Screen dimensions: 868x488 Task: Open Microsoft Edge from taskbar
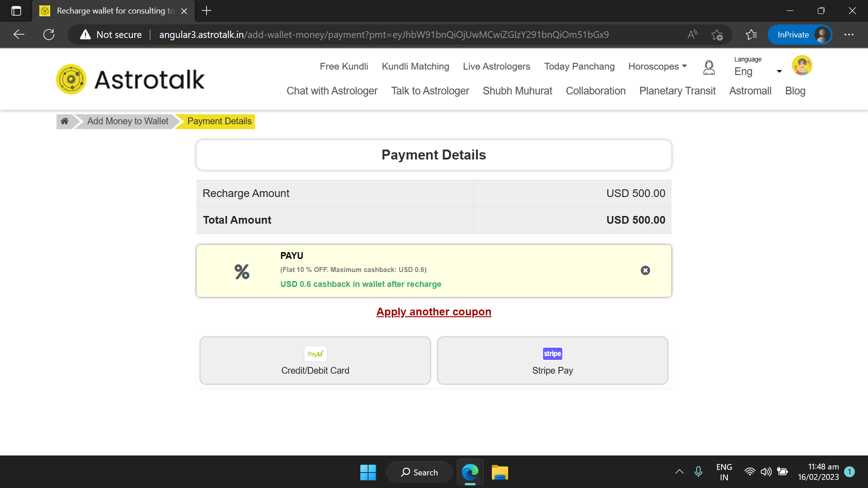(x=470, y=472)
